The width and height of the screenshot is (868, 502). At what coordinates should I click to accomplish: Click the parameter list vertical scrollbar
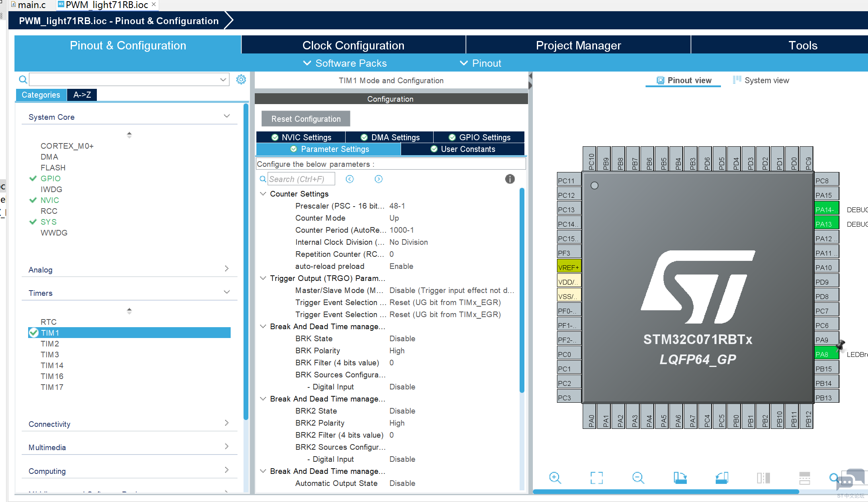point(522,290)
